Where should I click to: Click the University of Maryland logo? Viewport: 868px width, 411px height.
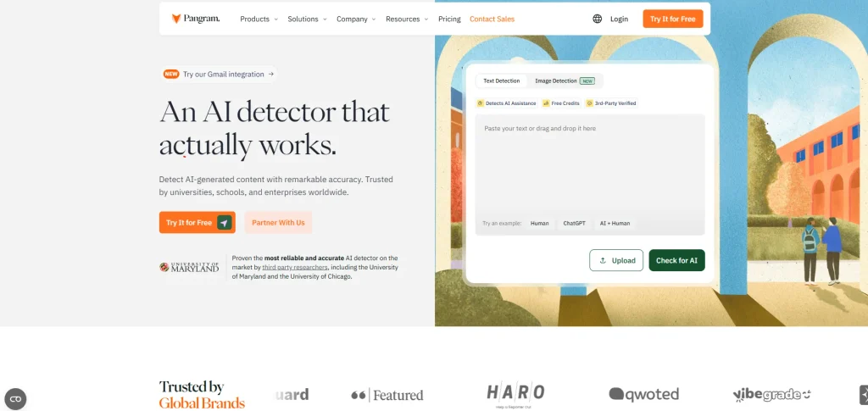(x=189, y=267)
